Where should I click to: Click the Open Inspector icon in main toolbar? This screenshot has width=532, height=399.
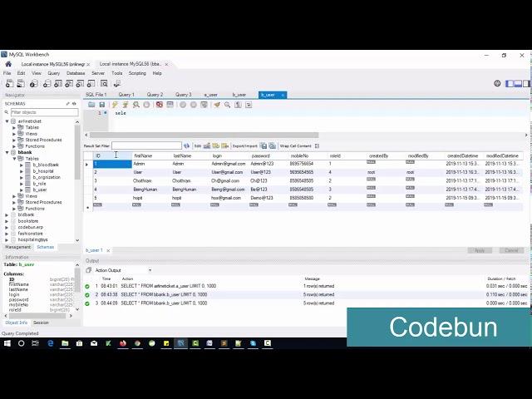[33, 83]
